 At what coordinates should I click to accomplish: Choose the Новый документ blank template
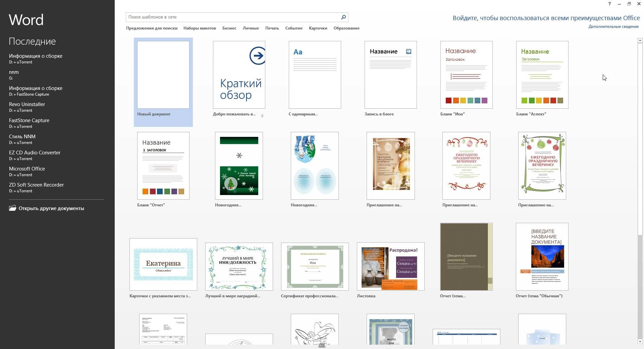[163, 75]
